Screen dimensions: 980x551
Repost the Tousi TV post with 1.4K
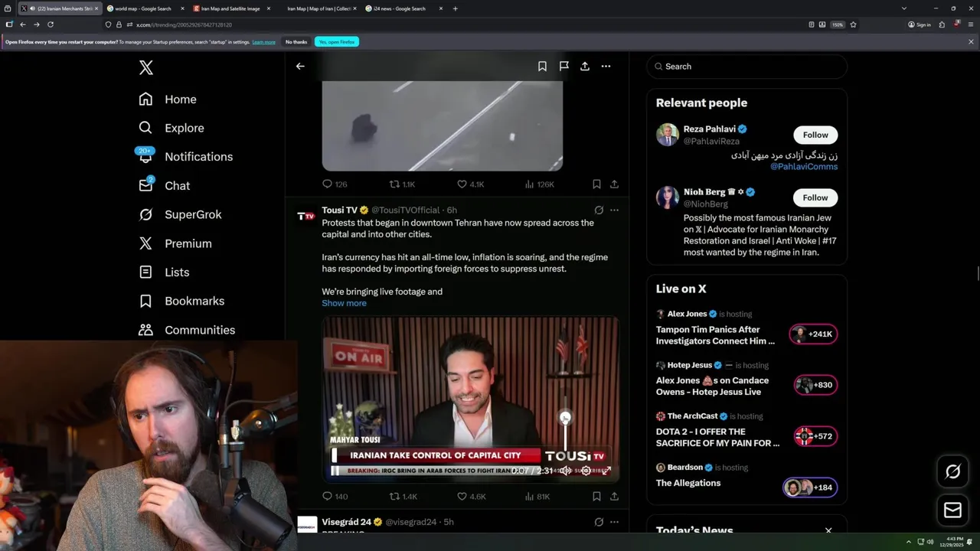tap(403, 497)
